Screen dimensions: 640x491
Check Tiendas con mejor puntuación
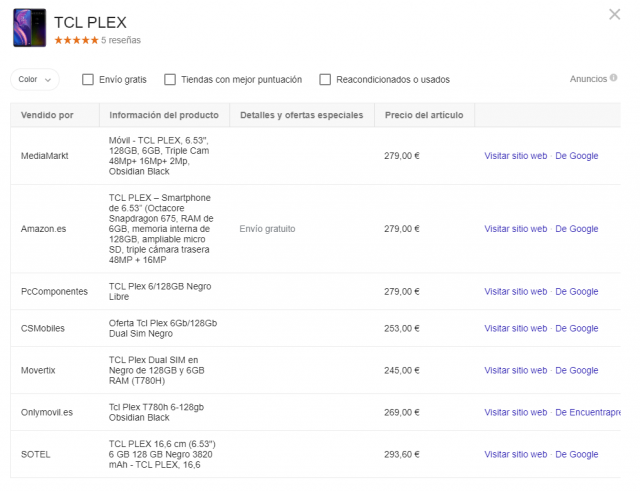tap(170, 79)
